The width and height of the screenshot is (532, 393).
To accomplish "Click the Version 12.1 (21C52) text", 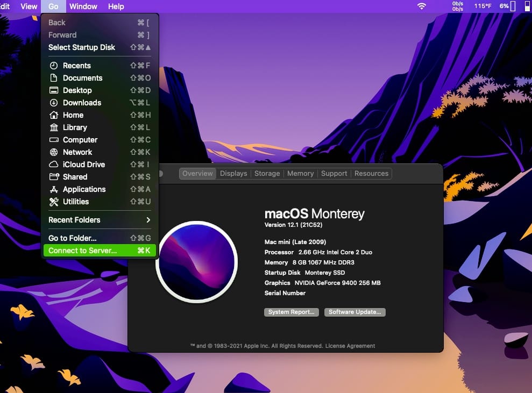I will pos(293,225).
